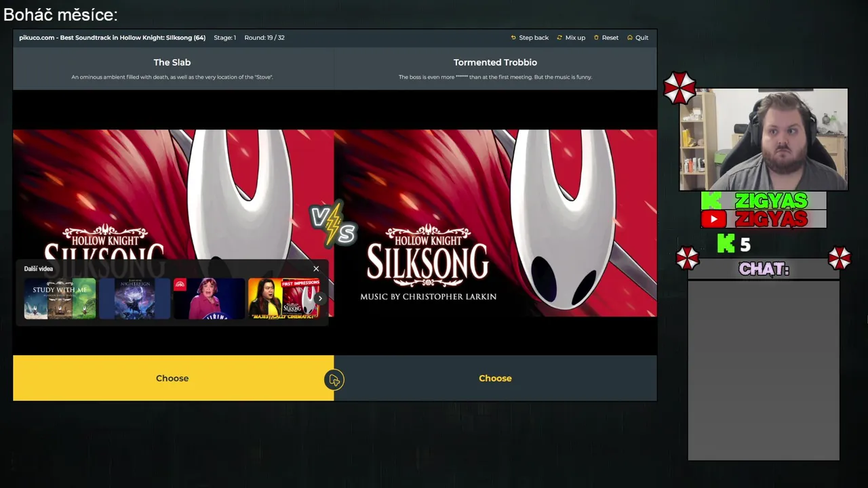Click the Reset button

(606, 38)
